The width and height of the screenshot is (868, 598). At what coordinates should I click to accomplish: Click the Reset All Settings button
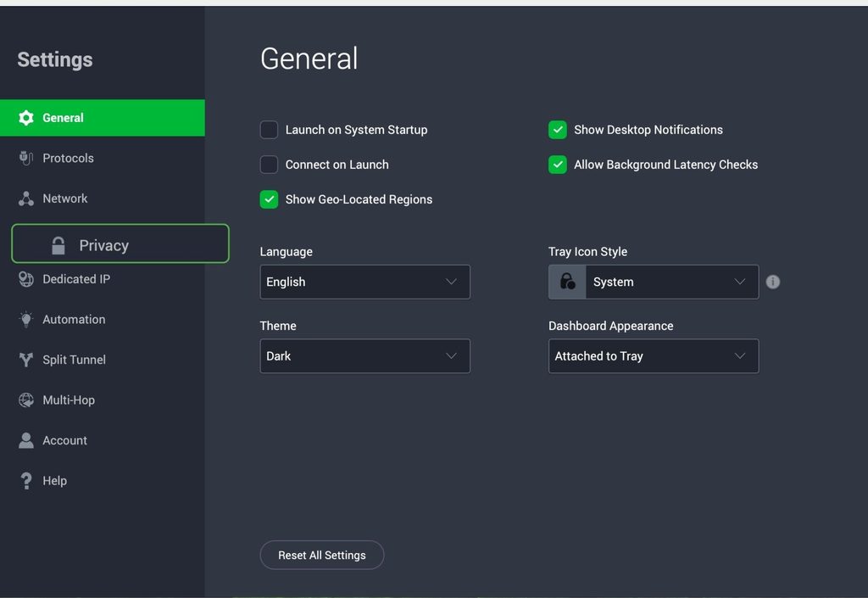(321, 555)
